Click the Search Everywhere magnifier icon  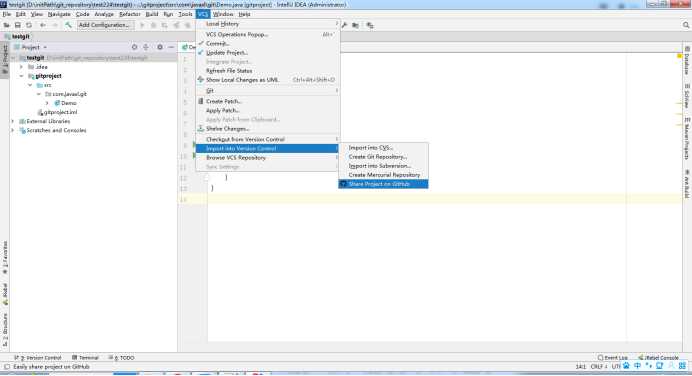tap(686, 25)
